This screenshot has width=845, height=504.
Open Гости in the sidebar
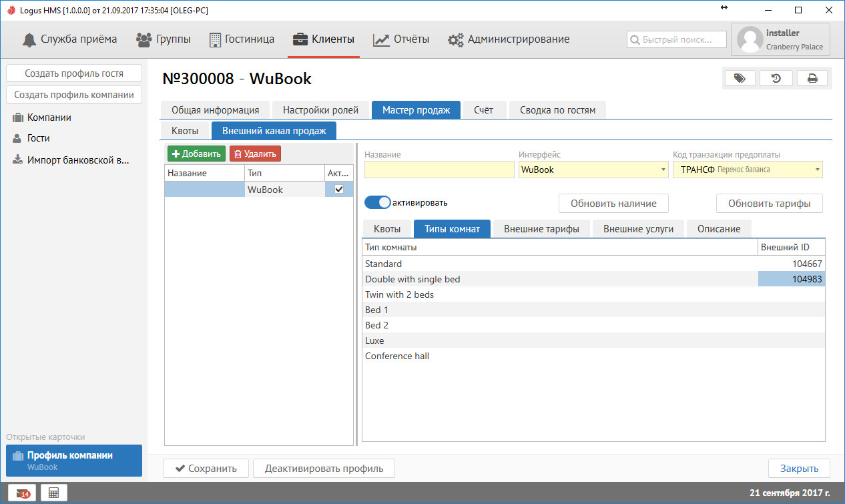pos(31,139)
